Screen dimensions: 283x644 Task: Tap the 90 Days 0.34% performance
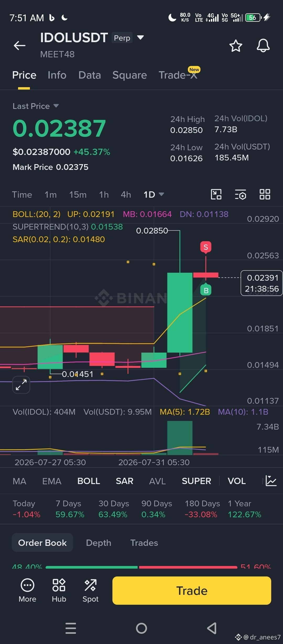tap(157, 509)
